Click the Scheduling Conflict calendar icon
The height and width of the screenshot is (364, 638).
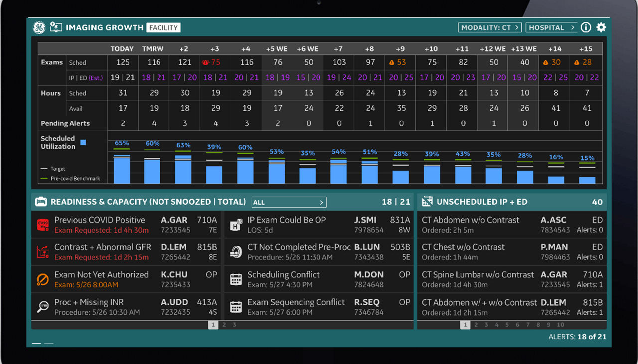(x=236, y=279)
